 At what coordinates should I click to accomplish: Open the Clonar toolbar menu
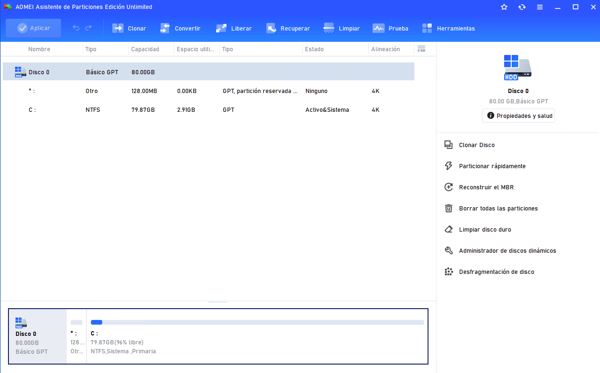pyautogui.click(x=129, y=28)
